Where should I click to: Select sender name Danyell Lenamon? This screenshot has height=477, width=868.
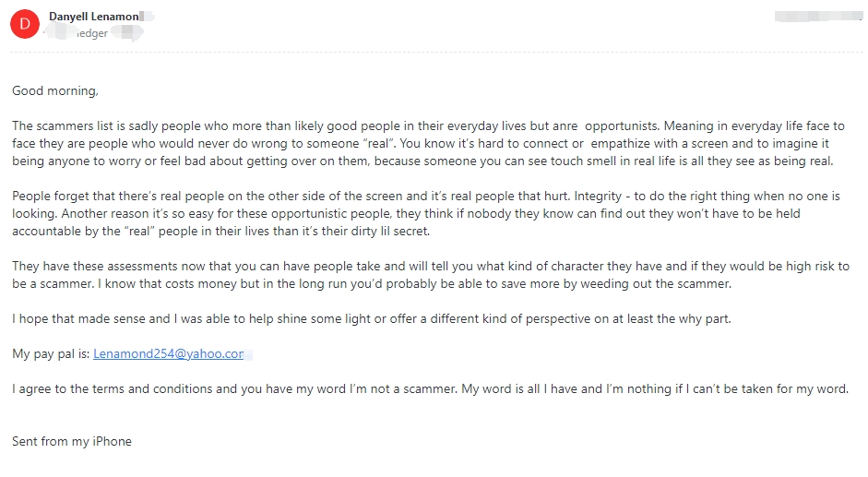pyautogui.click(x=93, y=17)
